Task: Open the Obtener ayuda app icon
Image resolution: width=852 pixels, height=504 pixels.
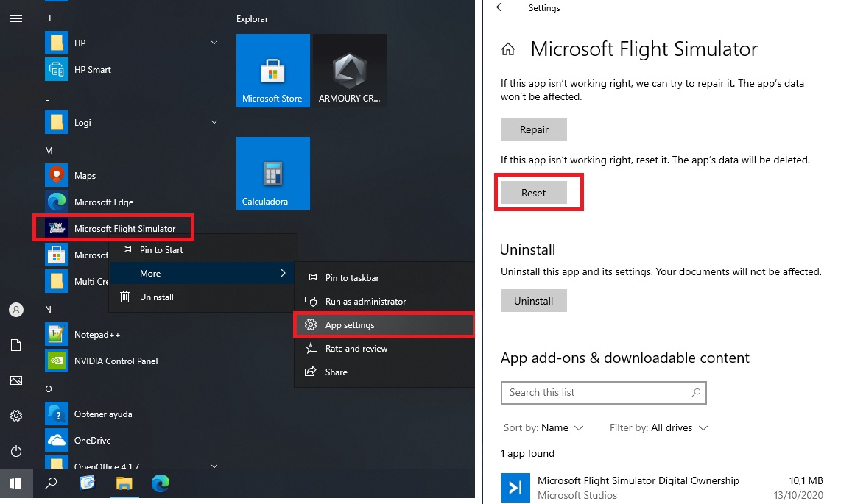Action: pyautogui.click(x=57, y=414)
